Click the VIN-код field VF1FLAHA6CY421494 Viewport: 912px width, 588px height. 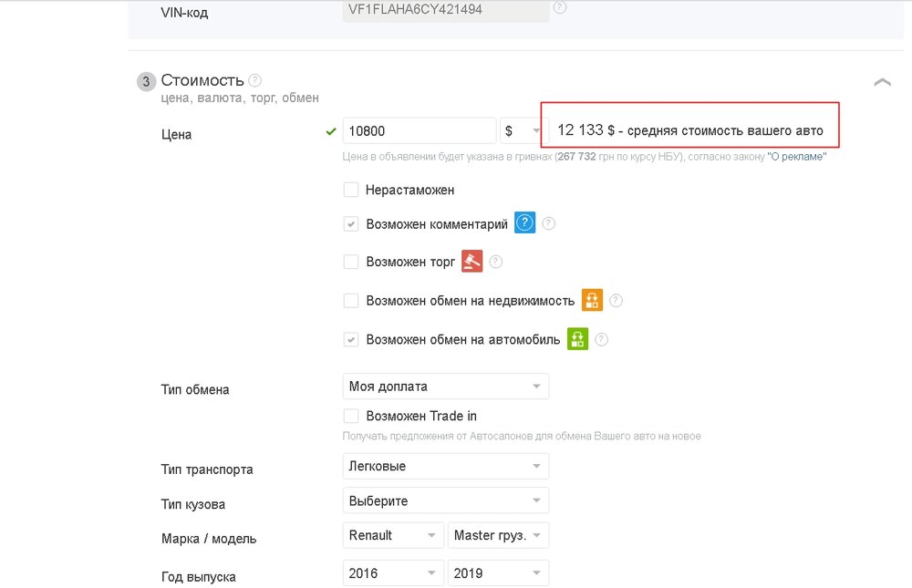click(x=446, y=10)
